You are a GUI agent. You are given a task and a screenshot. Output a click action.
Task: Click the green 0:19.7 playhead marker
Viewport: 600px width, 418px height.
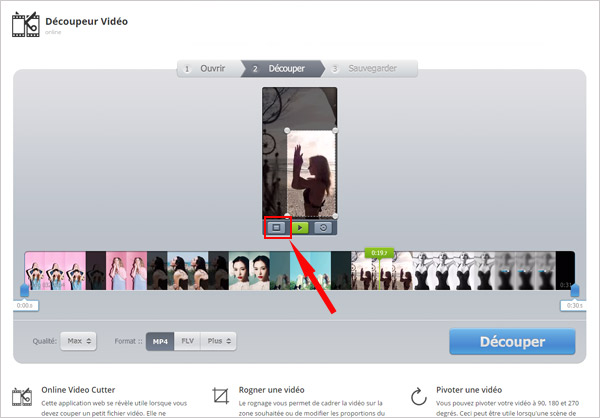(378, 253)
